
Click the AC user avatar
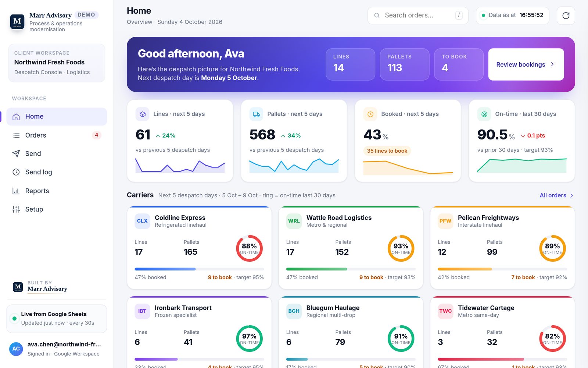coord(16,348)
